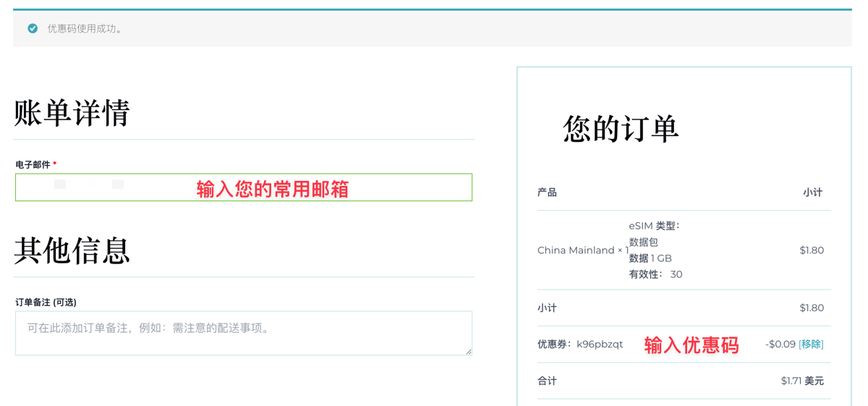The width and height of the screenshot is (868, 406).
Task: Click the 产品 column header
Action: click(x=547, y=193)
